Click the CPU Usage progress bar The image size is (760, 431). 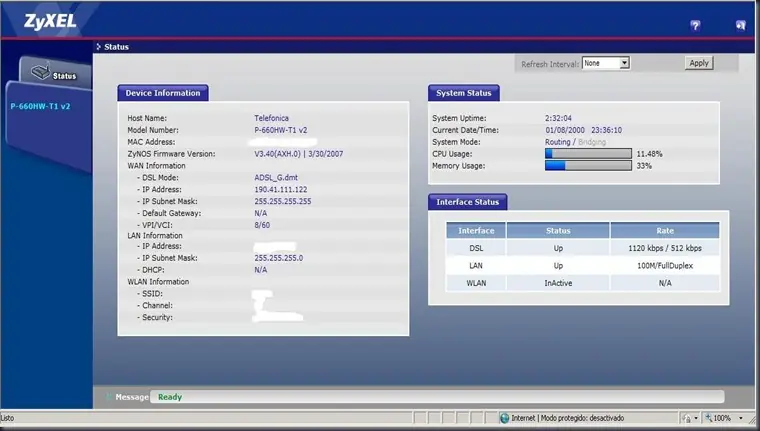click(588, 154)
